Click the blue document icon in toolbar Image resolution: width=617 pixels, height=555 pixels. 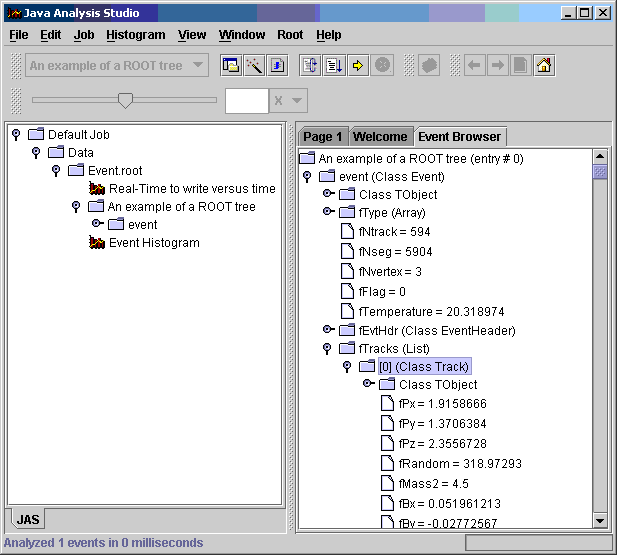coord(279,66)
